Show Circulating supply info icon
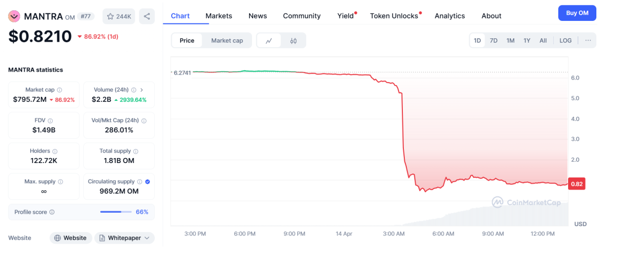The height and width of the screenshot is (254, 644). pyautogui.click(x=139, y=182)
